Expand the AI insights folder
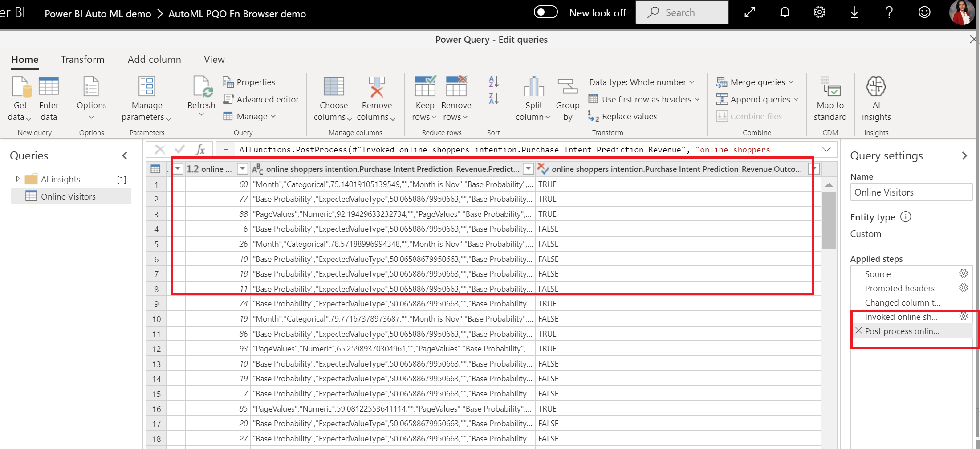The image size is (980, 449). pos(18,179)
